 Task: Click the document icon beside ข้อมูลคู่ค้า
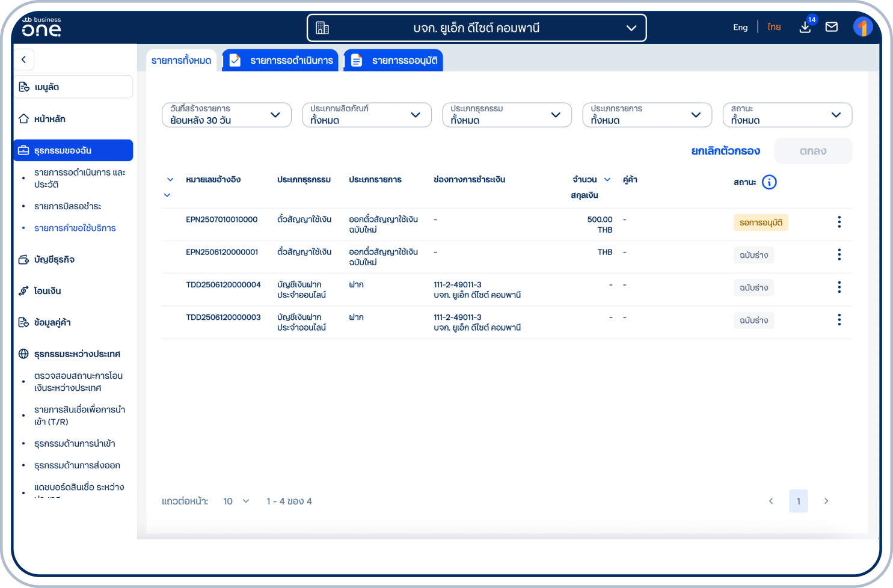click(23, 323)
